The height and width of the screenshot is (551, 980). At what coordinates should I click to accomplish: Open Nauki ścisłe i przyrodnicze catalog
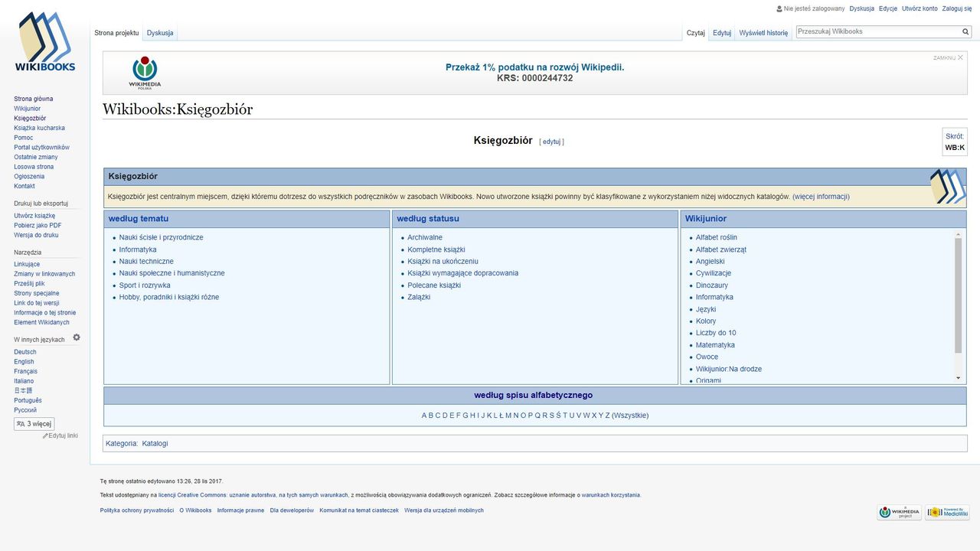(x=161, y=237)
